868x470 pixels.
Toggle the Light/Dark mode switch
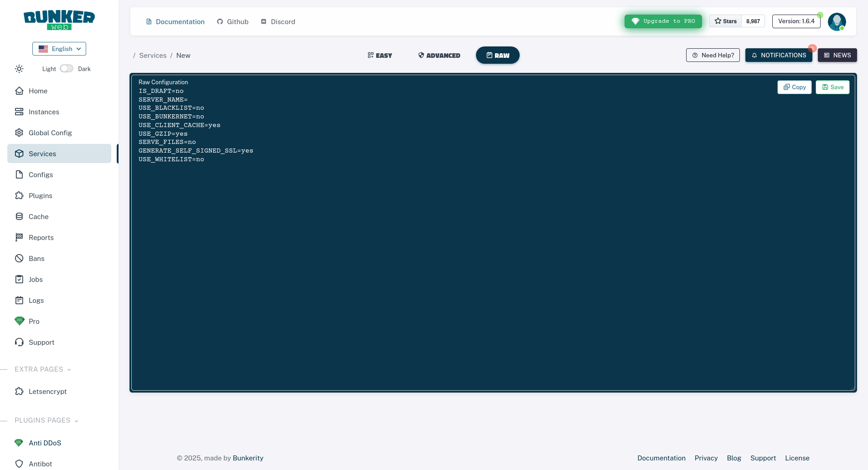[67, 68]
